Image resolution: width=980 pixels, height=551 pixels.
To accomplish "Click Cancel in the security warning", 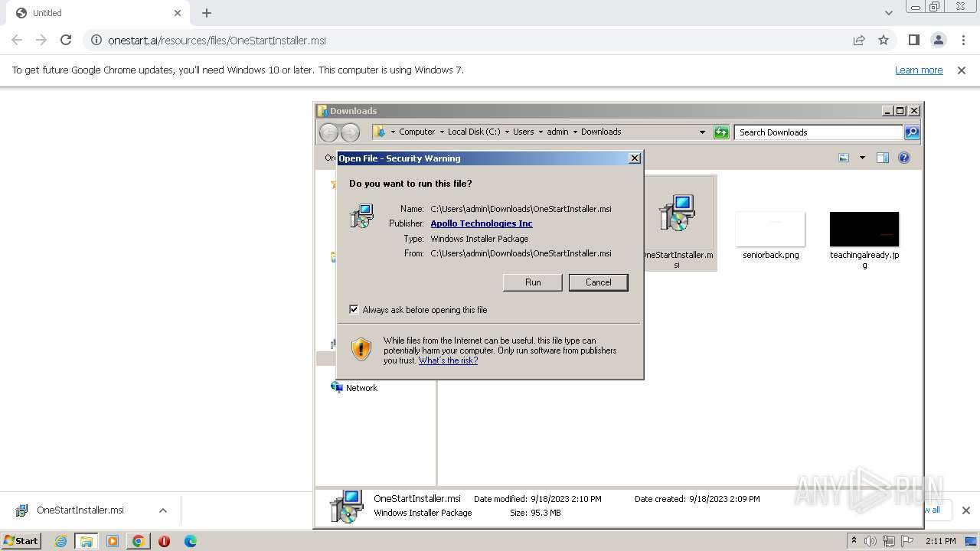I will coord(599,282).
